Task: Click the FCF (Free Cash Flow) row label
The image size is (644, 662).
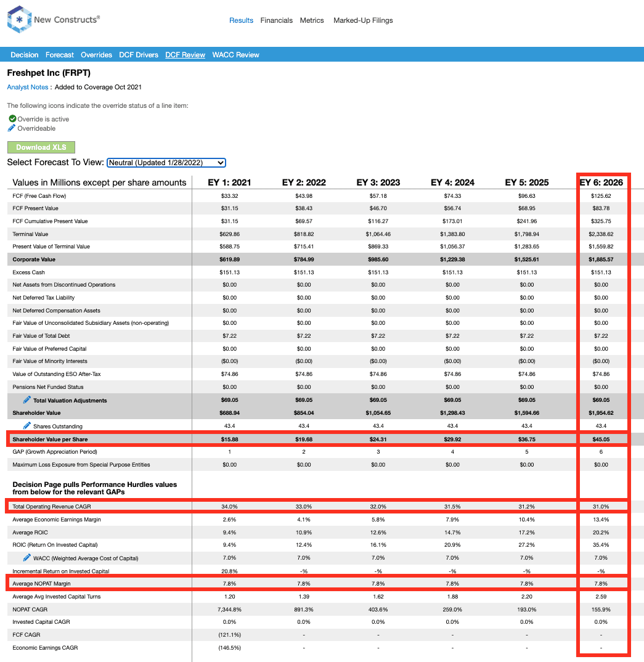Action: click(39, 196)
